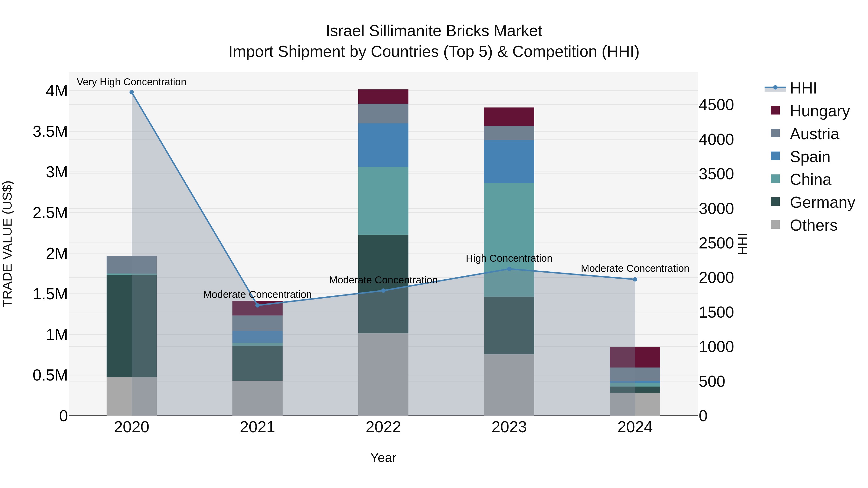Click the 'Very High Concentration' annotation
The width and height of the screenshot is (868, 488).
(x=131, y=82)
